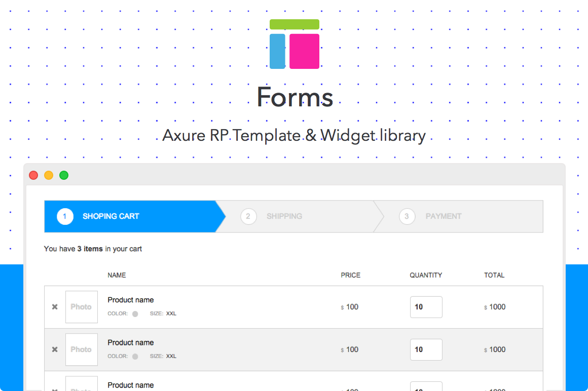Focus the first row's quantity field
The image size is (588, 391).
click(426, 307)
